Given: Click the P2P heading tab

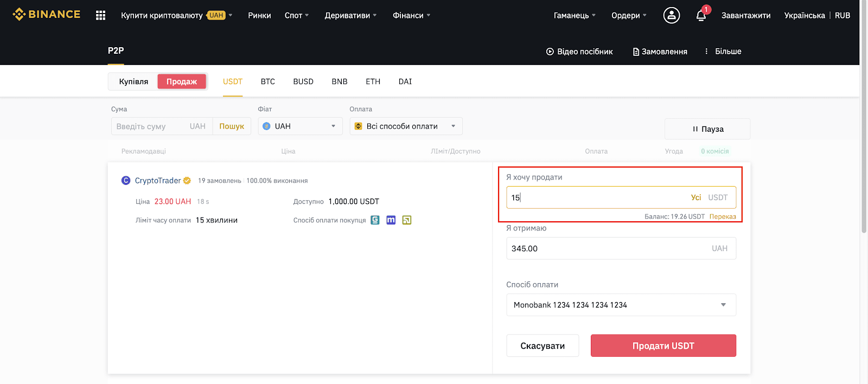Looking at the screenshot, I should tap(116, 50).
